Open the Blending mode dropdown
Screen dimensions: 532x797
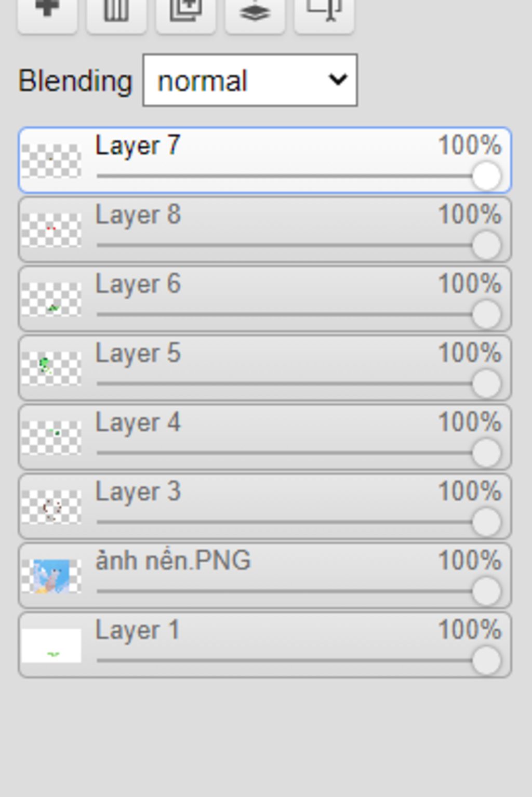(250, 81)
